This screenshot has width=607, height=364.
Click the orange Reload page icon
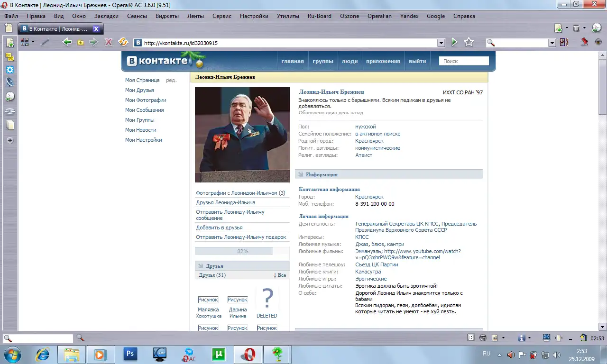[123, 42]
